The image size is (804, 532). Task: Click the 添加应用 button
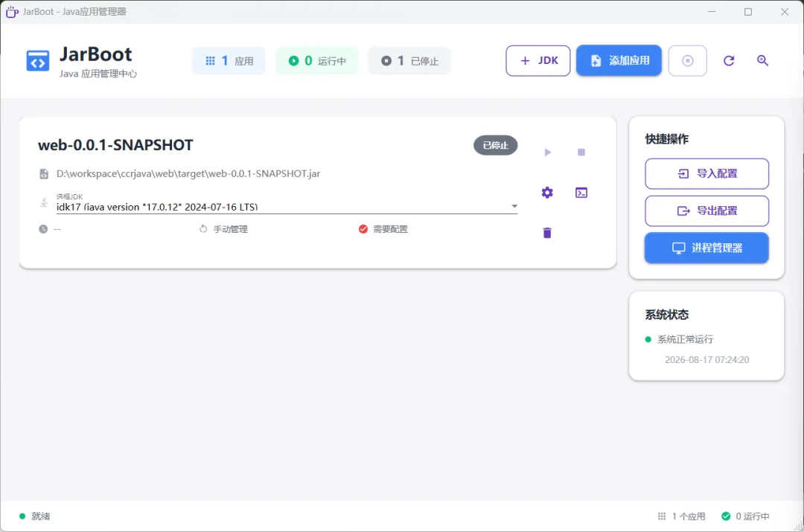click(619, 60)
